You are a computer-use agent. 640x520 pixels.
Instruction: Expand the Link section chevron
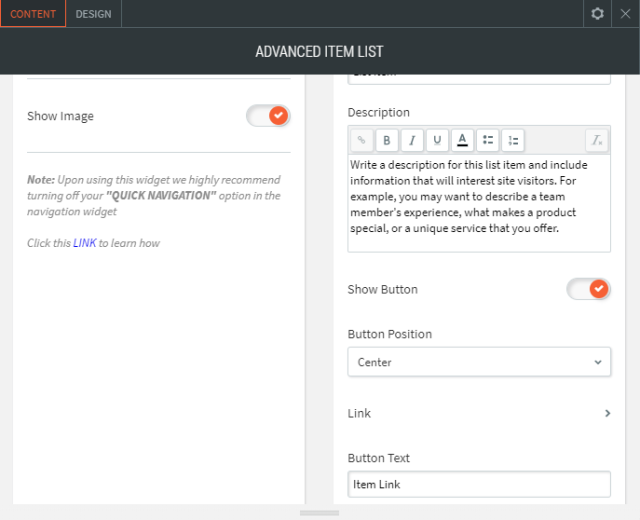(x=607, y=413)
